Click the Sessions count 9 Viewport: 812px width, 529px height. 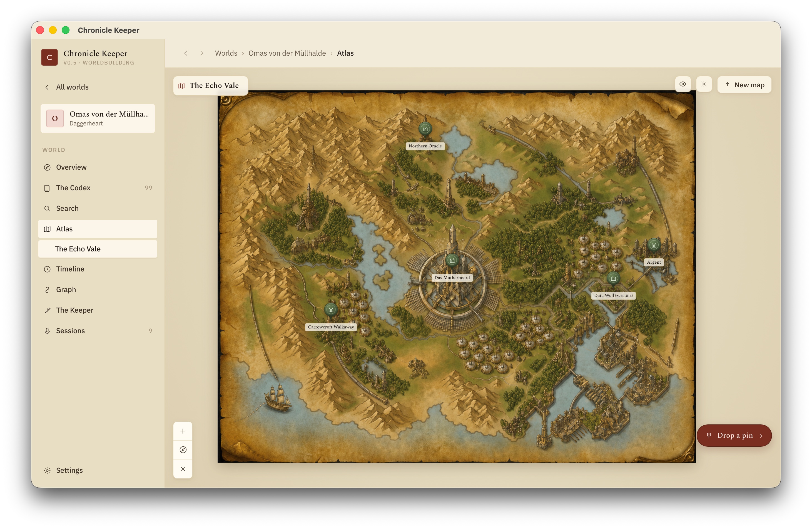pos(150,331)
